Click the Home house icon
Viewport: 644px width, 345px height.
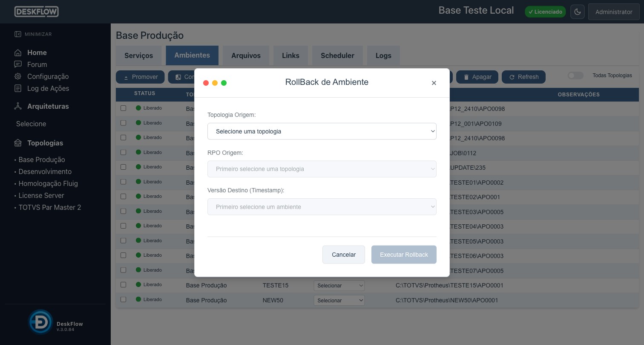(18, 53)
